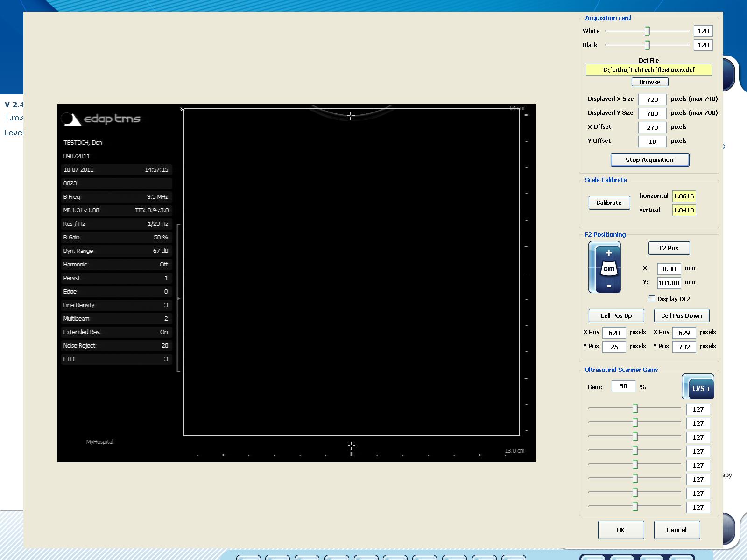Click the lower crosshair marker below the scan

coord(351,446)
